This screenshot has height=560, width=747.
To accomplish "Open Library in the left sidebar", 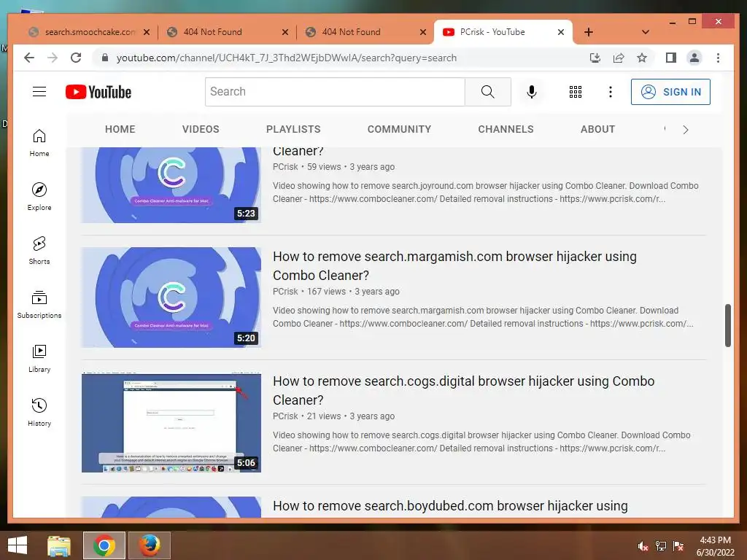I will pos(39,359).
